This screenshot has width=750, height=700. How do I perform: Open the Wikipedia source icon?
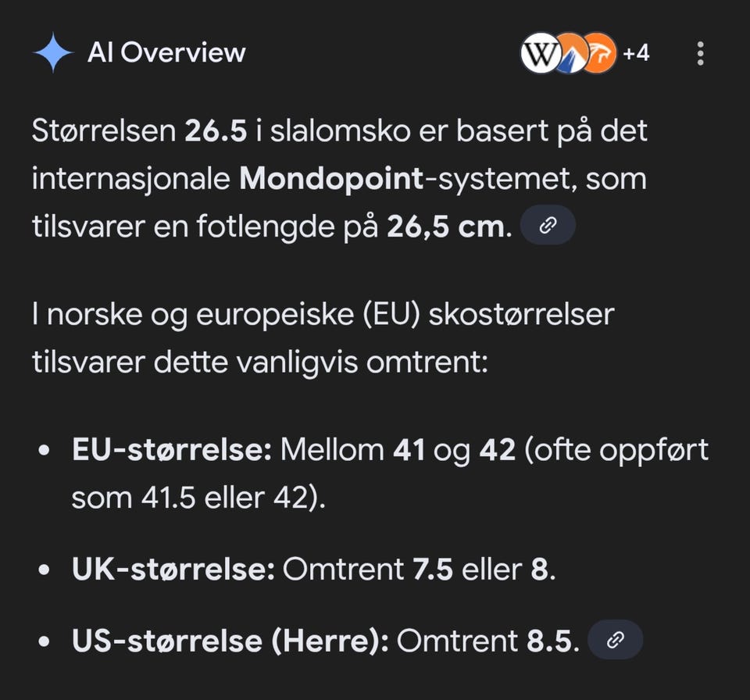538,54
